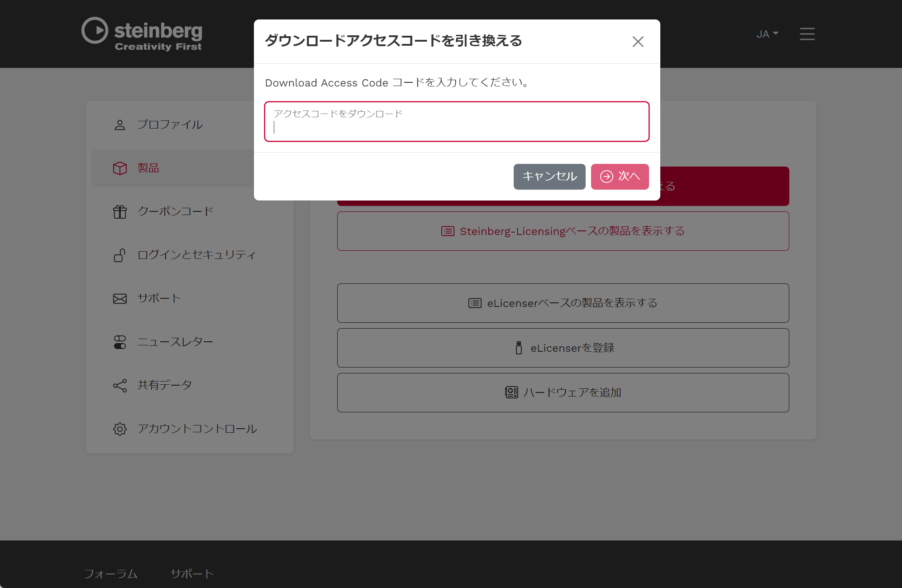Click the gift icon for coupon codes

tap(120, 212)
